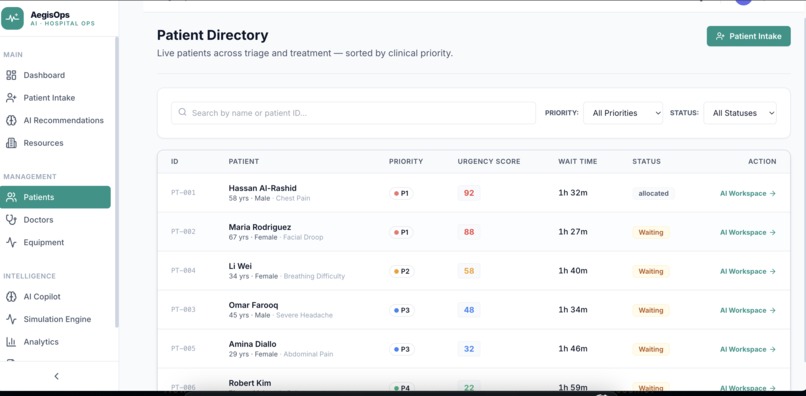806x396 pixels.
Task: Click urgency score 48
Action: pyautogui.click(x=469, y=311)
